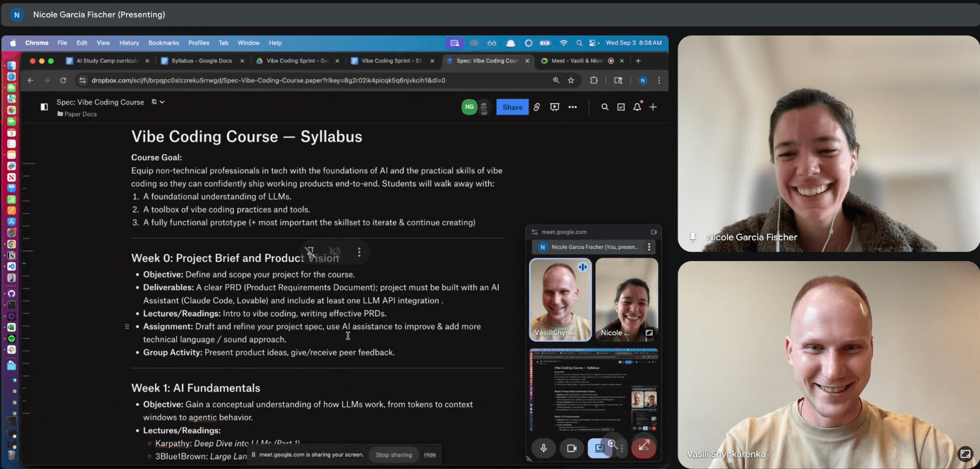Open the Bookmarks menu in the menu bar
The height and width of the screenshot is (469, 980).
point(163,43)
